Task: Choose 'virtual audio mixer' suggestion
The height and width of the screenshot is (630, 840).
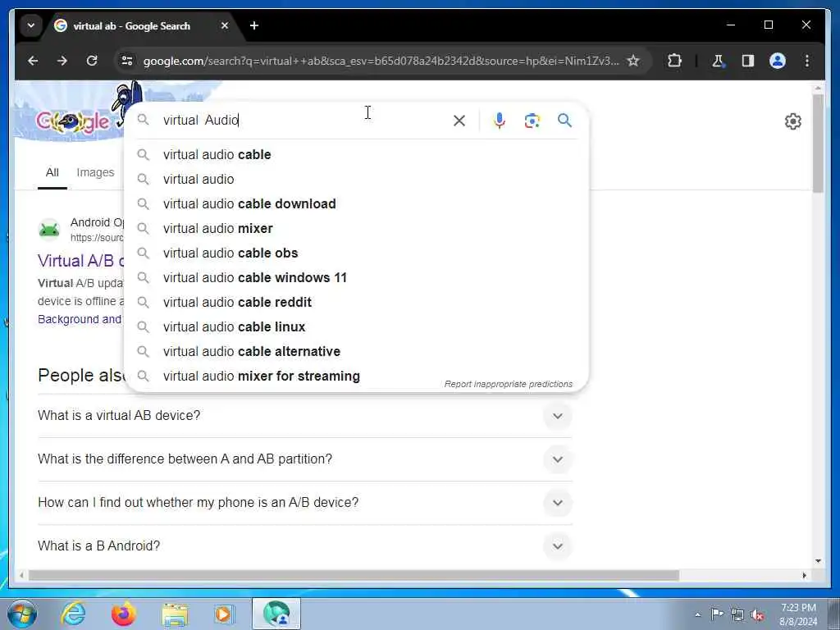Action: pyautogui.click(x=356, y=229)
